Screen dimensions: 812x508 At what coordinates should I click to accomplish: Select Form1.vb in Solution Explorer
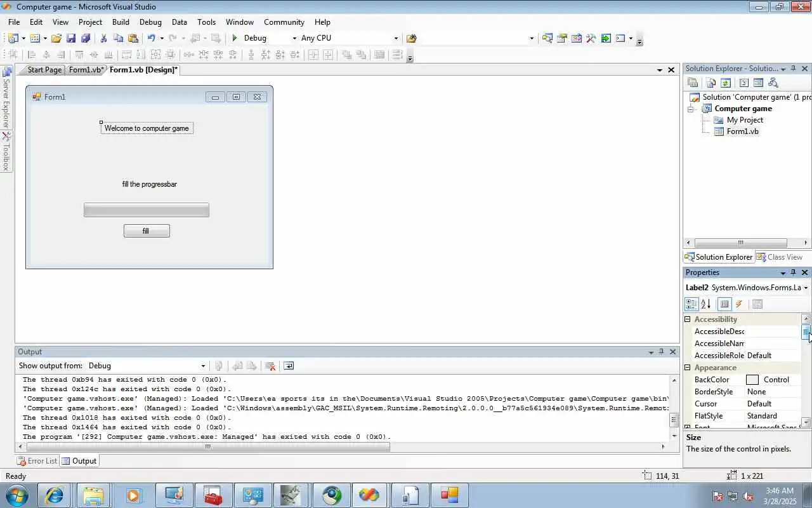[x=742, y=131]
